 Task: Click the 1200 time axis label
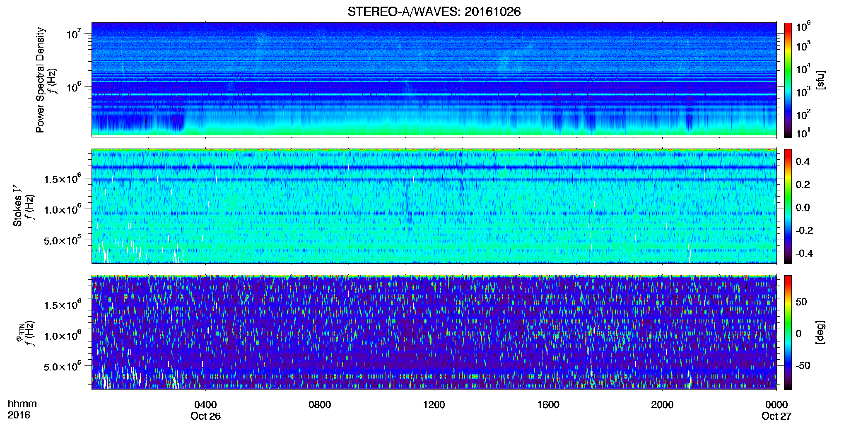pos(434,405)
